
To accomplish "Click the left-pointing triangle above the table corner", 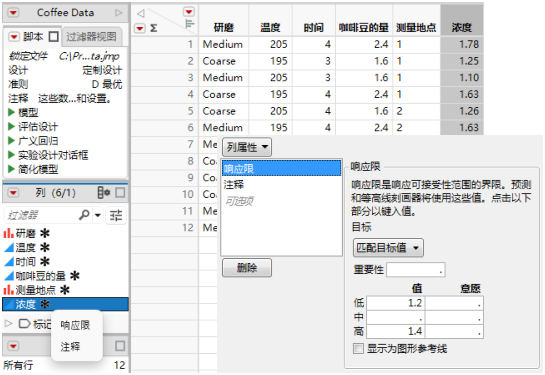I will [140, 14].
